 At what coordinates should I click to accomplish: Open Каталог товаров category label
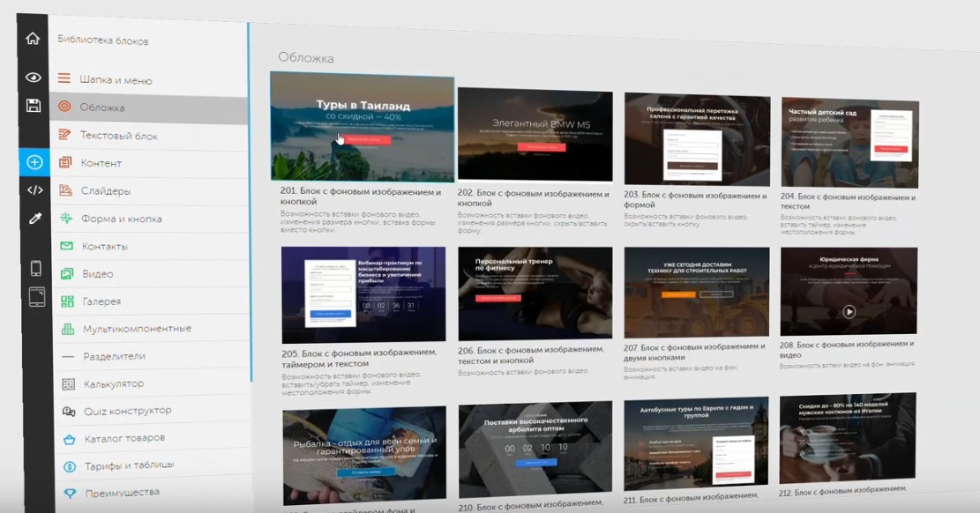pyautogui.click(x=125, y=438)
